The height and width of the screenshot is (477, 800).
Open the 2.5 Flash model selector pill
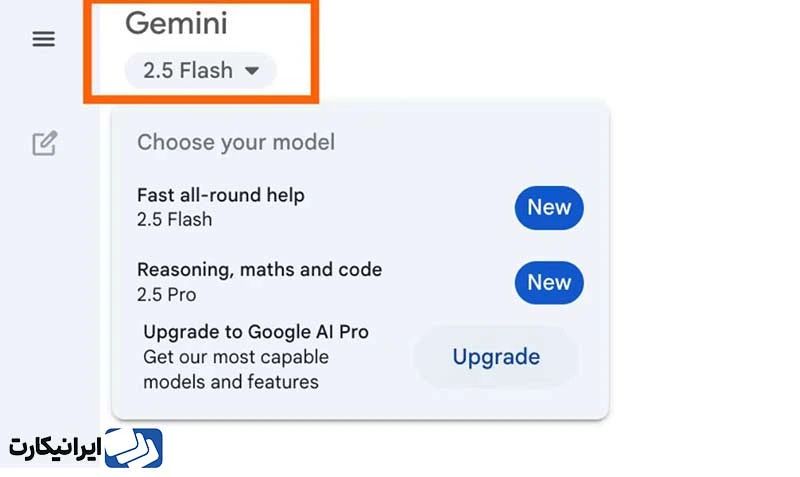tap(200, 71)
